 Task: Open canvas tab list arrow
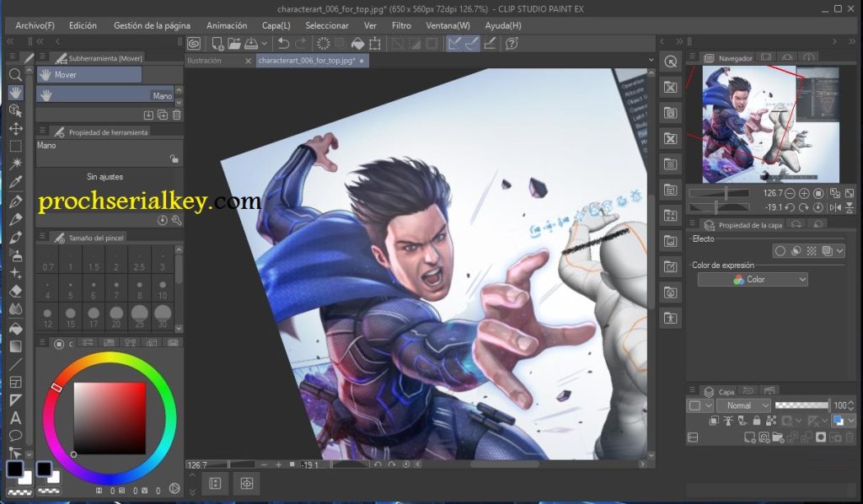coord(651,61)
